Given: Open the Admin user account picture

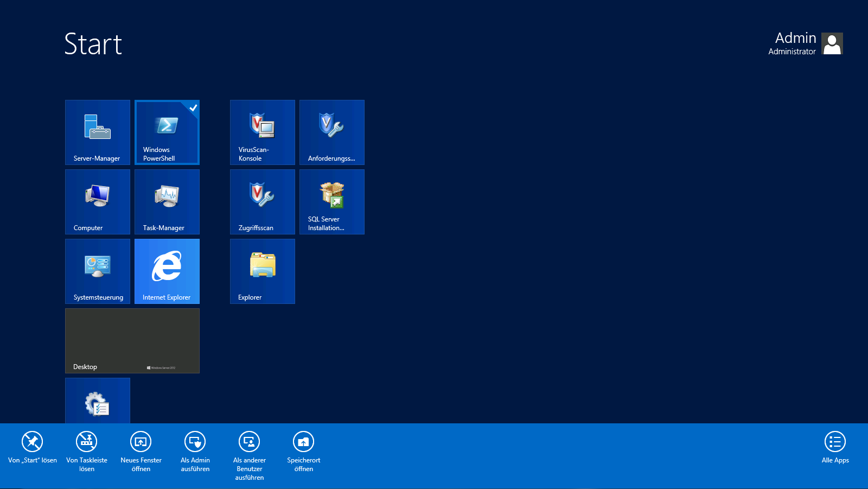Looking at the screenshot, I should coord(832,43).
